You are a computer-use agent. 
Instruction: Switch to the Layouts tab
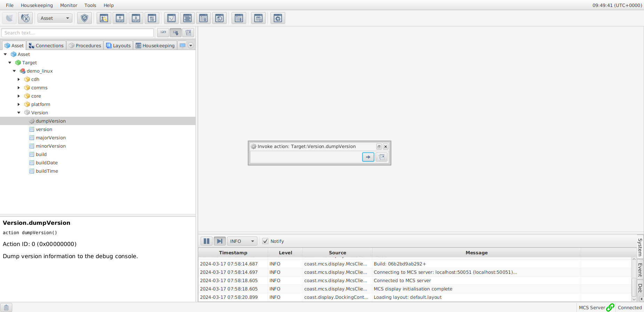118,46
